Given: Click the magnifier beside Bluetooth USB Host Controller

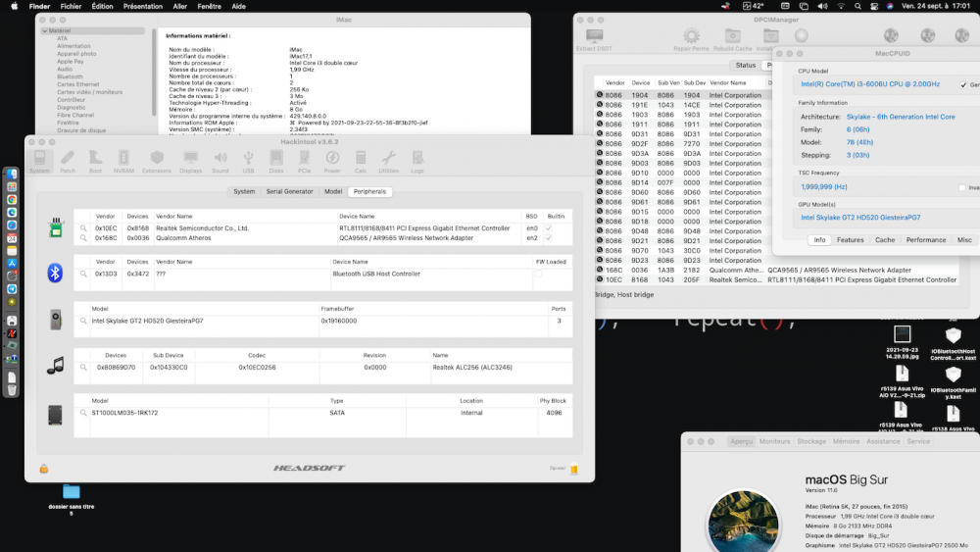Looking at the screenshot, I should [x=83, y=274].
